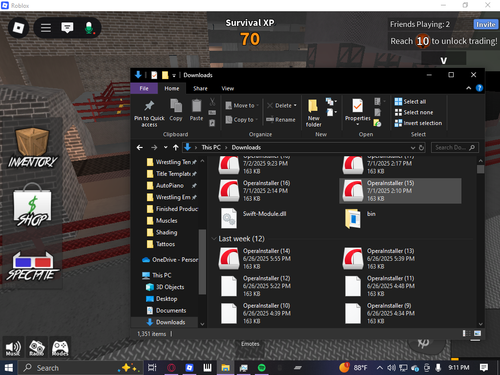500x375 pixels.
Task: Open the Muscles folder in sidebar
Action: [162, 221]
